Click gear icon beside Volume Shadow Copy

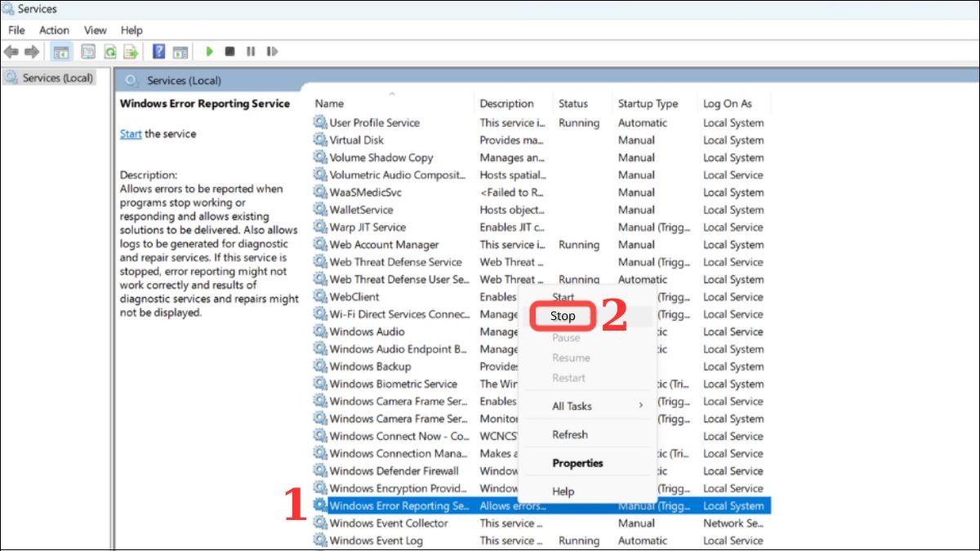[319, 158]
